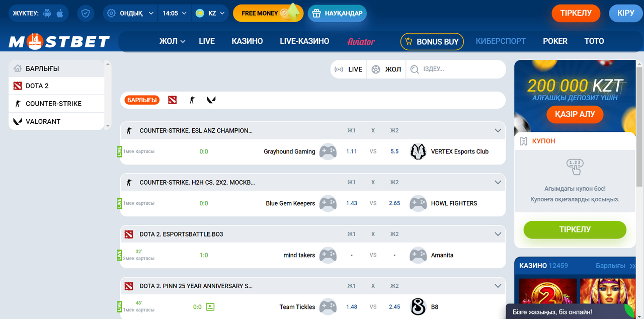644x319 pixels.
Task: Change time zone from the 14:05 dropdown
Action: pos(175,13)
